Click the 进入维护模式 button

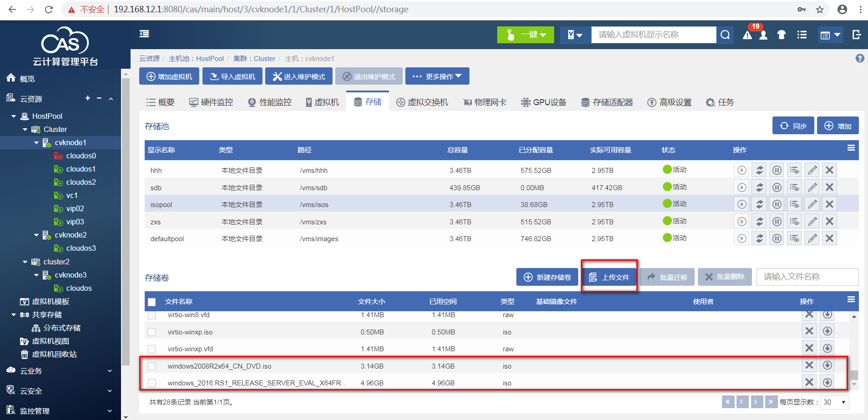pyautogui.click(x=299, y=76)
